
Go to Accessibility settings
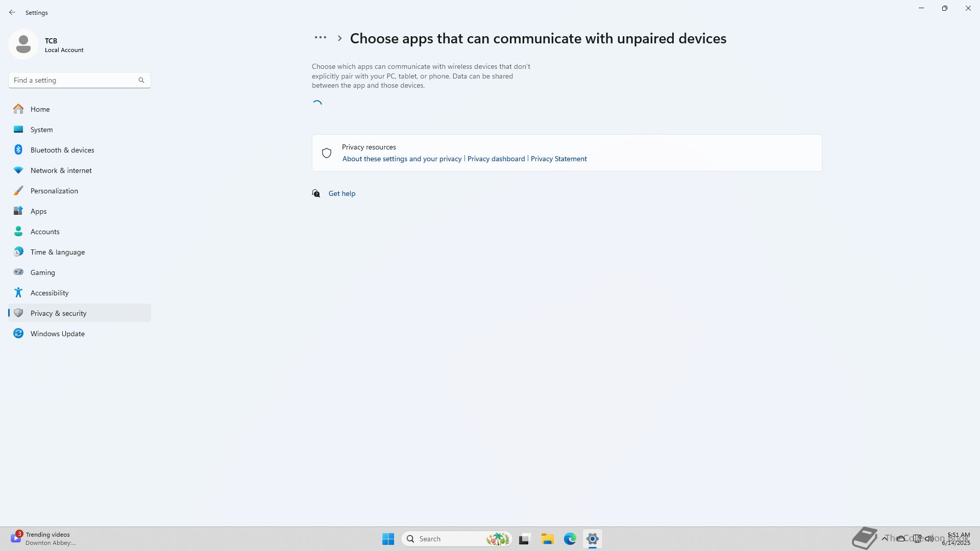coord(49,293)
